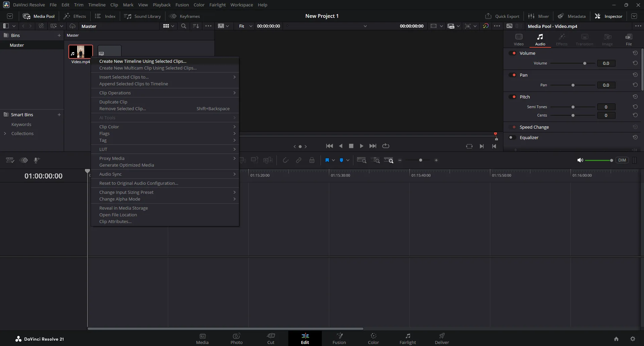
Task: Click the stop button in viewer
Action: coord(351,146)
